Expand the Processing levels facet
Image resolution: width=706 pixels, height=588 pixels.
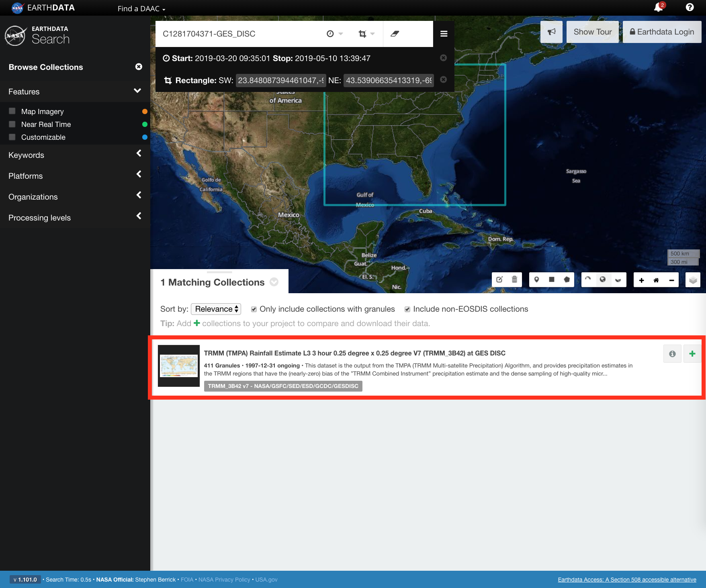(139, 216)
